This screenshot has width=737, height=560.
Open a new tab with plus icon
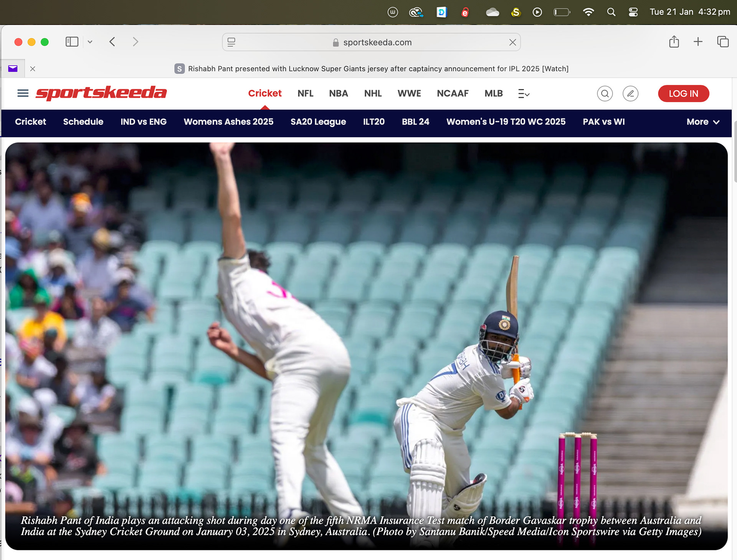698,42
